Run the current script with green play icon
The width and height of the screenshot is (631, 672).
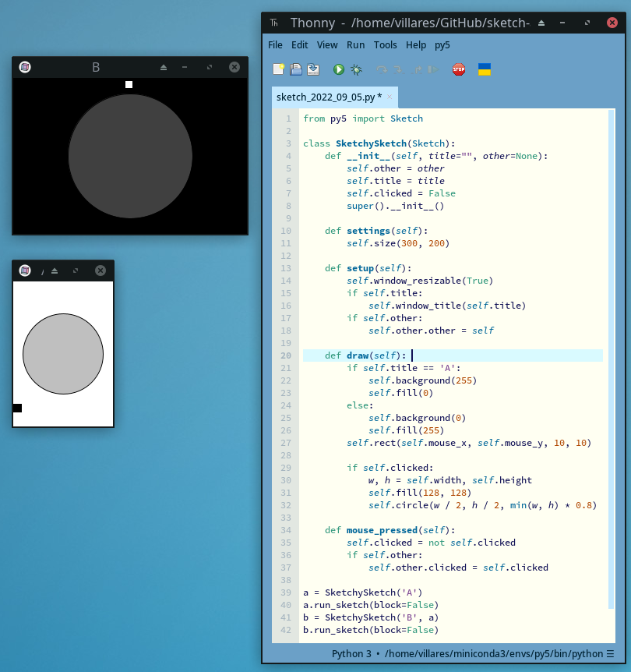click(x=339, y=69)
